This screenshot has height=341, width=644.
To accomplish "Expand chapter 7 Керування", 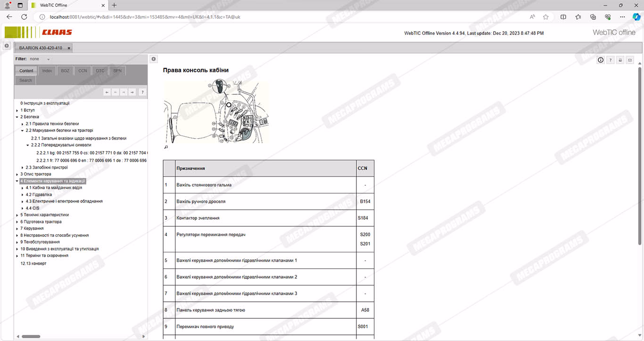I will click(x=17, y=229).
